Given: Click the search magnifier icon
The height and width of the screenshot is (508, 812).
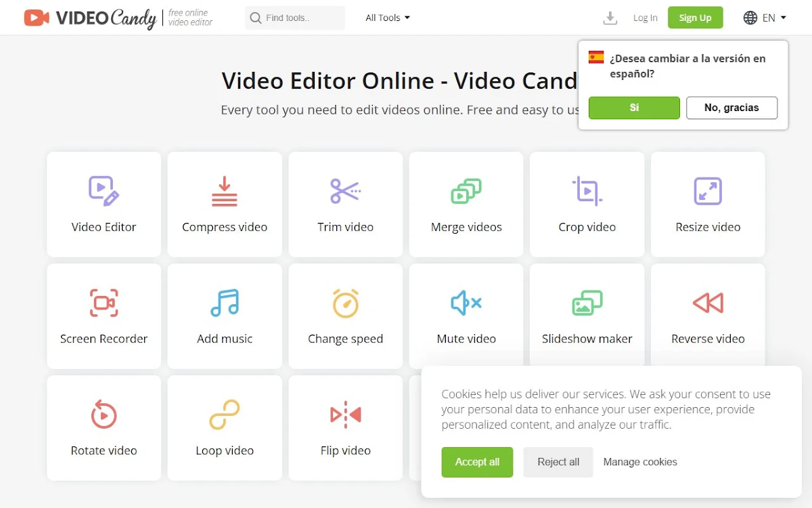Looking at the screenshot, I should pos(256,18).
